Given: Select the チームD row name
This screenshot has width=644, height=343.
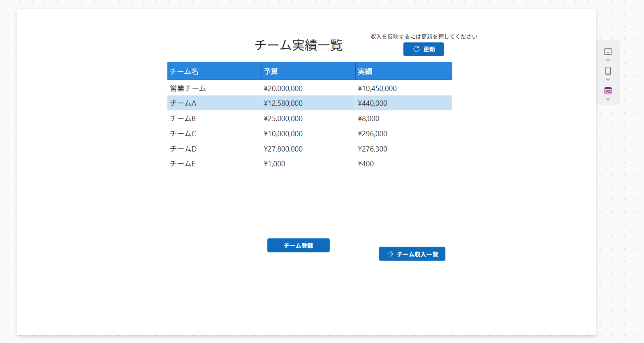Looking at the screenshot, I should tap(183, 149).
